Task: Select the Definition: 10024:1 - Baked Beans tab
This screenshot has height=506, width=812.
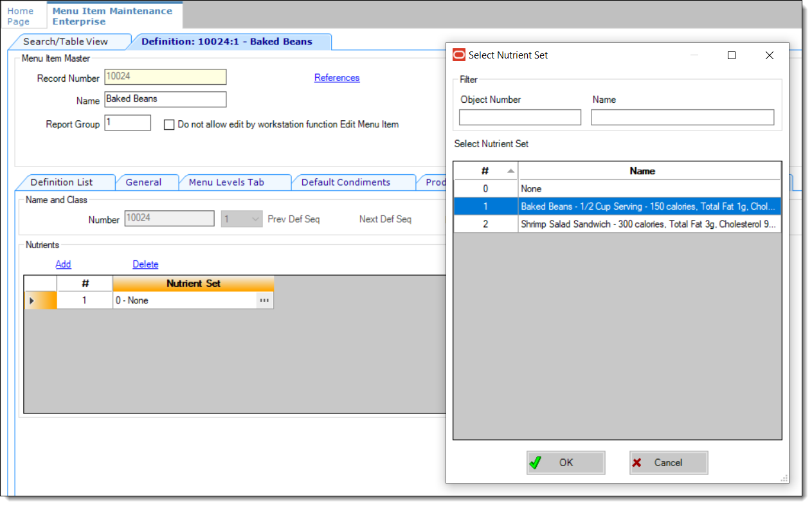Action: pos(227,42)
